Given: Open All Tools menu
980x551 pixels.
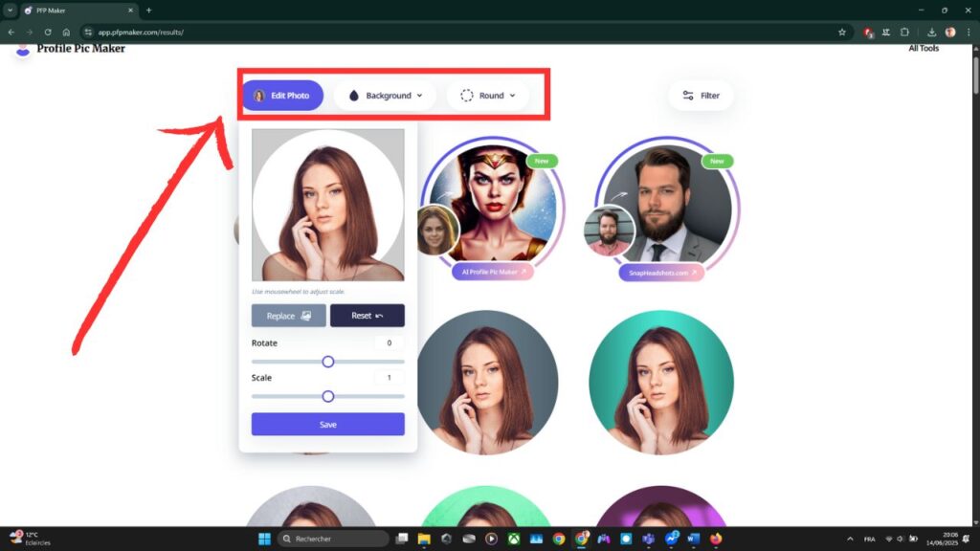Looking at the screenshot, I should click(924, 48).
